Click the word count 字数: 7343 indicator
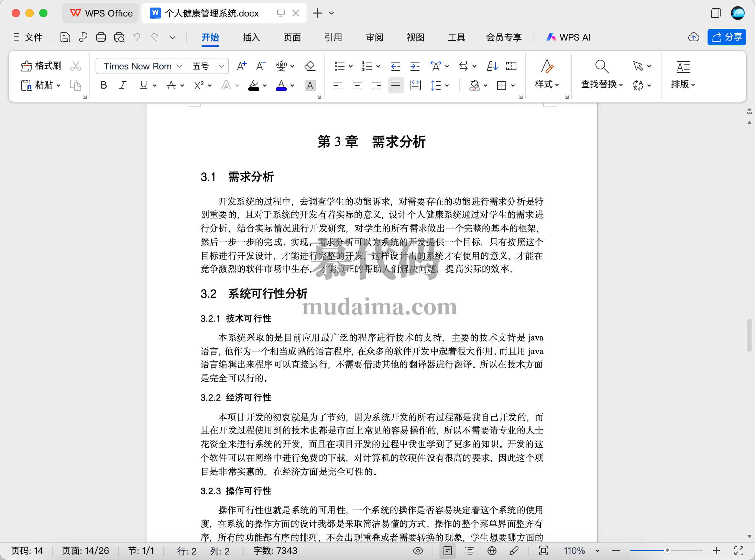Viewport: 755px width, 560px height. click(275, 551)
